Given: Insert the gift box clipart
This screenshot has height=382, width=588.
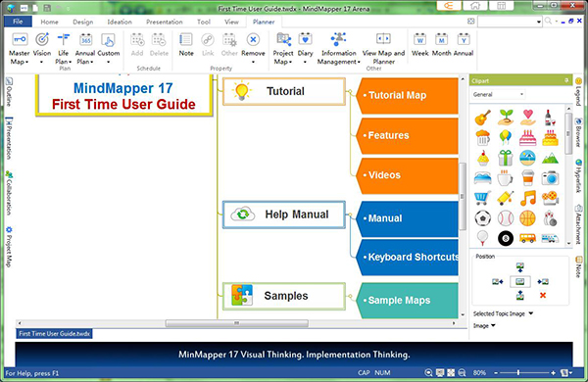Looking at the screenshot, I should (505, 158).
